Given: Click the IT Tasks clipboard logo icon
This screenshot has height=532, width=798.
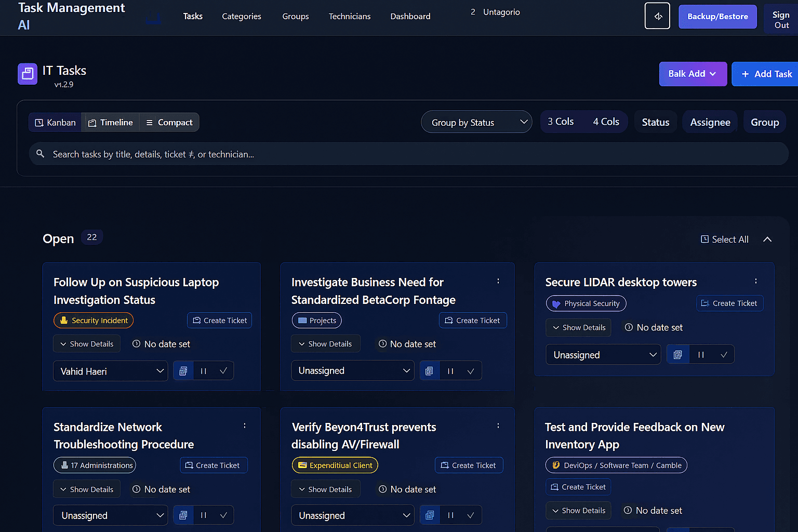Looking at the screenshot, I should [27, 73].
